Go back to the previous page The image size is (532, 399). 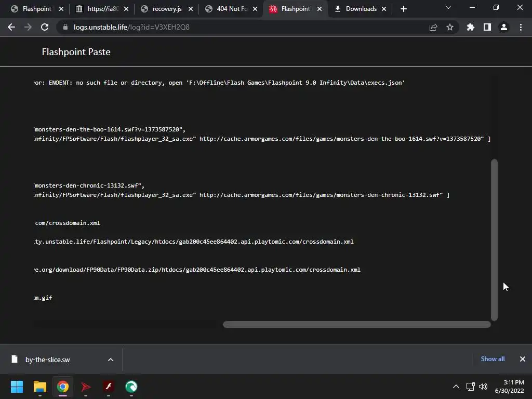click(x=11, y=27)
